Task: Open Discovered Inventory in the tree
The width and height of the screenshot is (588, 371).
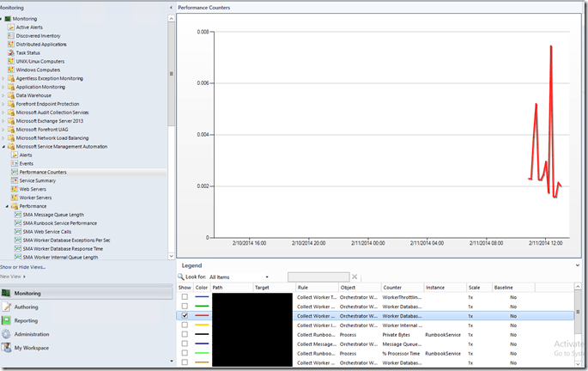Action: click(x=39, y=35)
